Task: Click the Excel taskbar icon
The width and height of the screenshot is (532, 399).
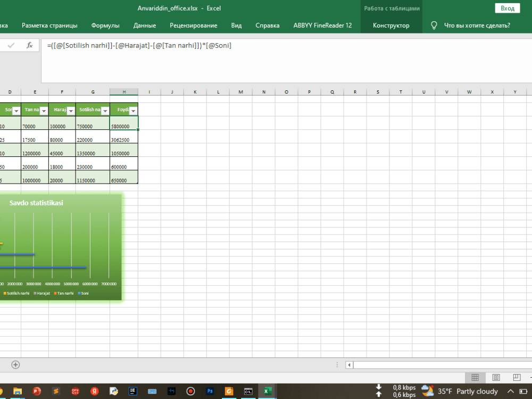Action: (x=268, y=391)
